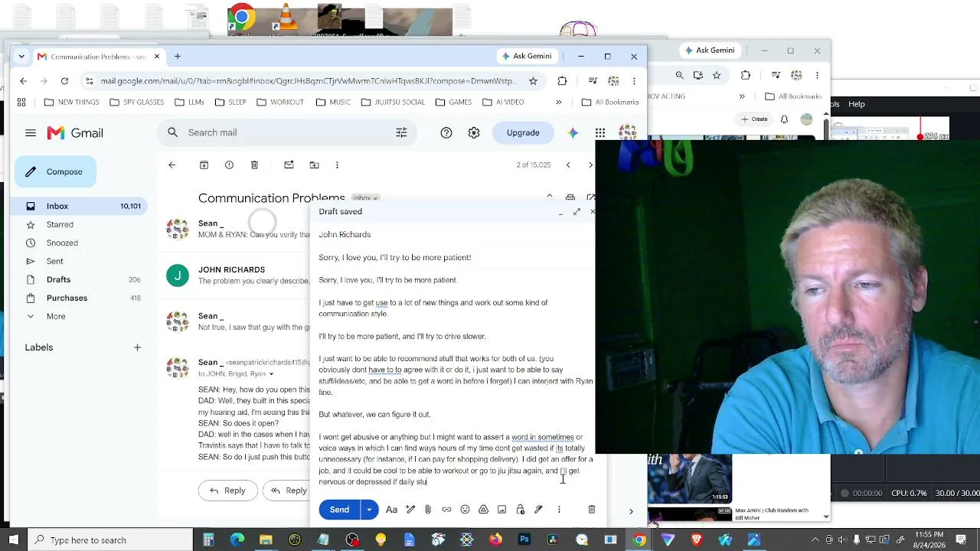Send the email draft
The width and height of the screenshot is (980, 551).
[x=339, y=510]
